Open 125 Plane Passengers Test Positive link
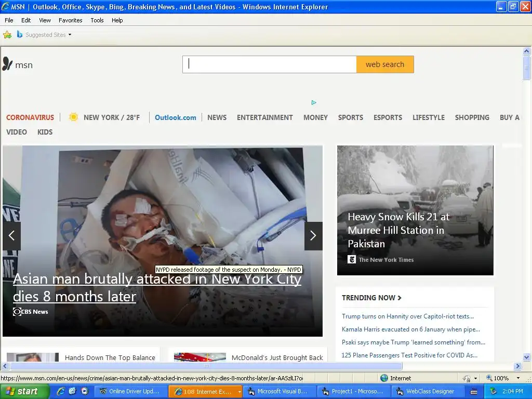 409,355
